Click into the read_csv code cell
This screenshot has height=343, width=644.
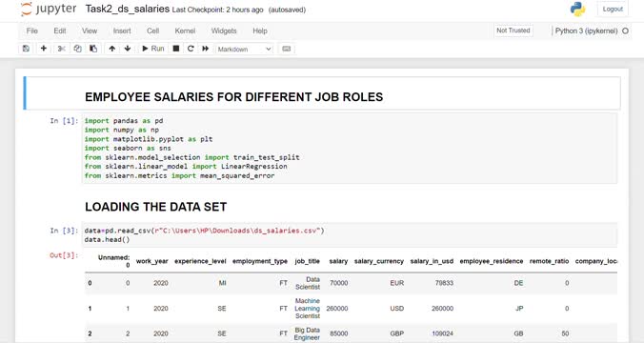point(350,235)
